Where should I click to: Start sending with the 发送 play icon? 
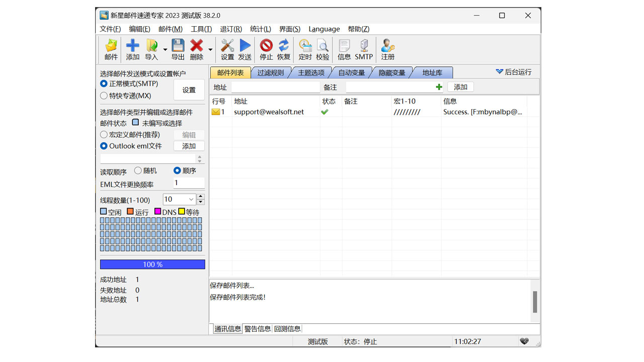click(245, 50)
